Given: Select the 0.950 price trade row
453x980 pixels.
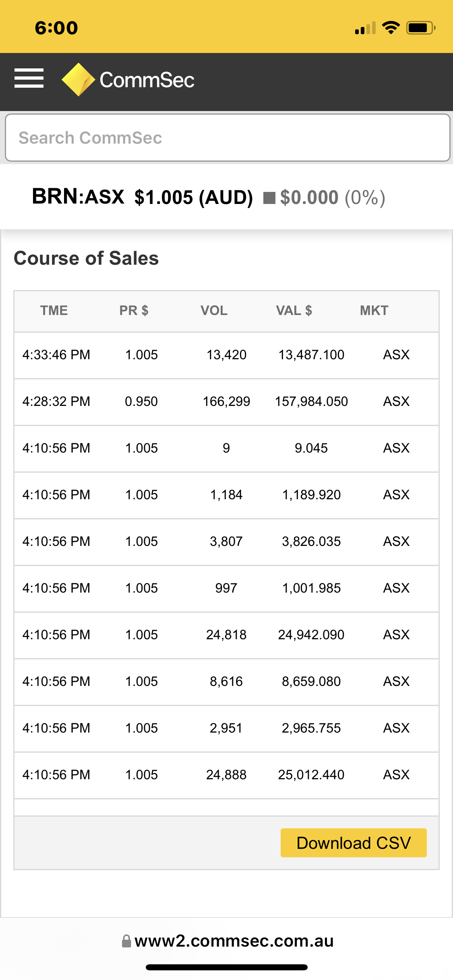Looking at the screenshot, I should pyautogui.click(x=227, y=402).
